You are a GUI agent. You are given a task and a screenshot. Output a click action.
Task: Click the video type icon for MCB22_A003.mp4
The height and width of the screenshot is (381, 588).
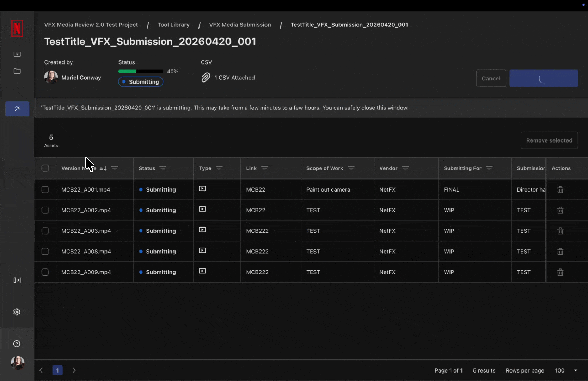point(202,230)
